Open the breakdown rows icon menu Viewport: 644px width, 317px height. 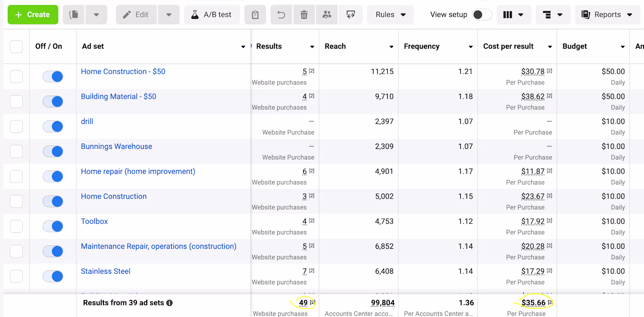coord(552,15)
